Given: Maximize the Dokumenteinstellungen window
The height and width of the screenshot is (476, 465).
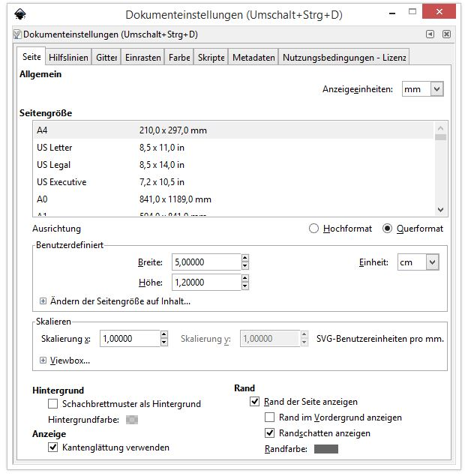Looking at the screenshot, I should [412, 12].
